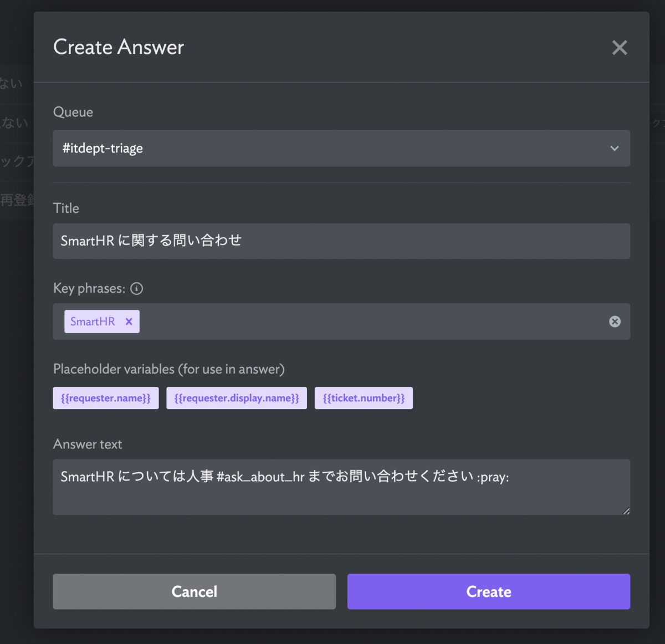This screenshot has height=644, width=665.
Task: Submit with the Create button
Action: click(x=489, y=591)
